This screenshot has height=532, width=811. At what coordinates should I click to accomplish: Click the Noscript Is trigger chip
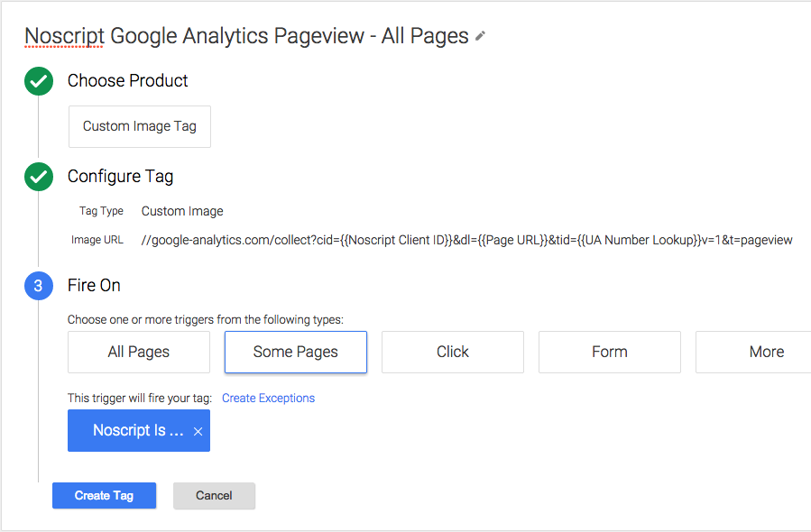click(x=138, y=431)
